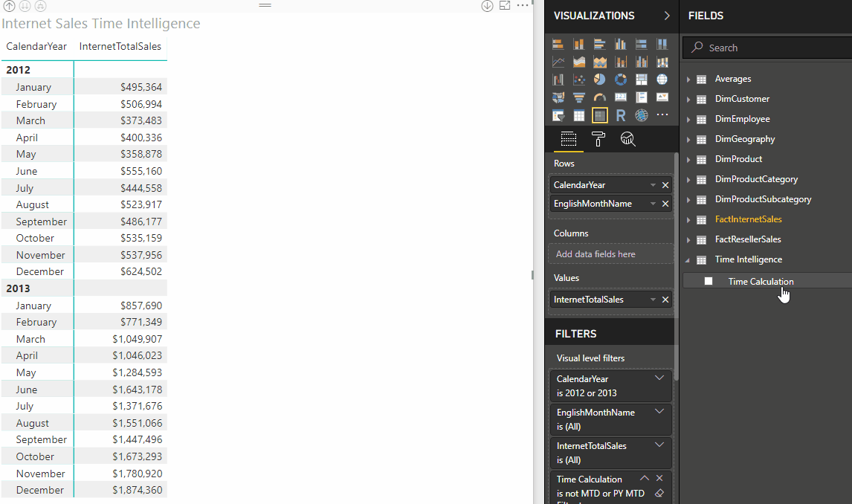852x504 pixels.
Task: Expand the DimCustomer table
Action: [x=688, y=100]
